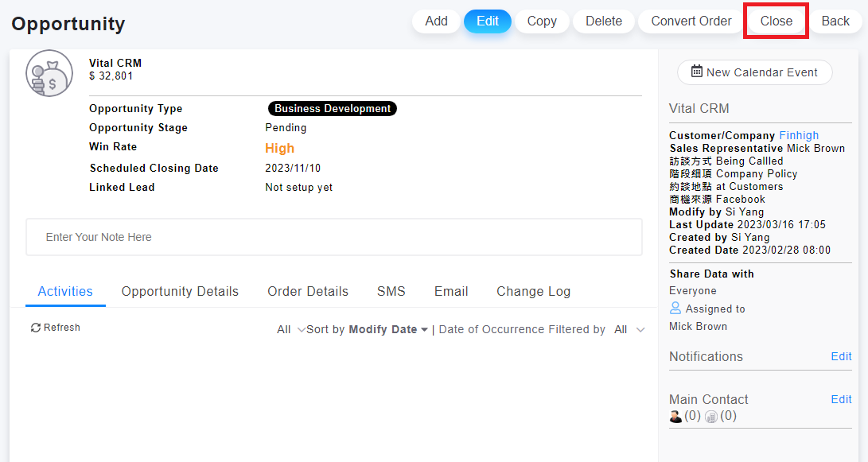This screenshot has width=868, height=462.
Task: Click the calendar icon on New Calendar Event
Action: (696, 72)
